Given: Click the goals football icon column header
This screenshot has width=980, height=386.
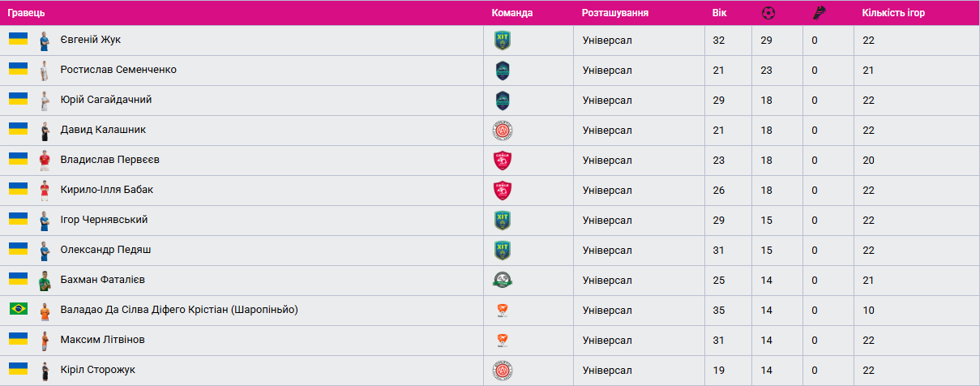Looking at the screenshot, I should coord(768,13).
